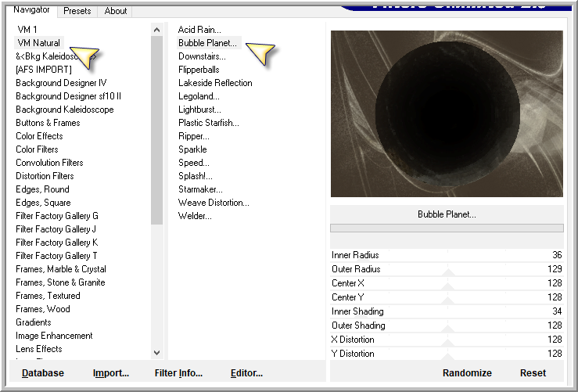The image size is (578, 392).
Task: Select Frames, Stone & Granite category
Action: pyautogui.click(x=61, y=282)
